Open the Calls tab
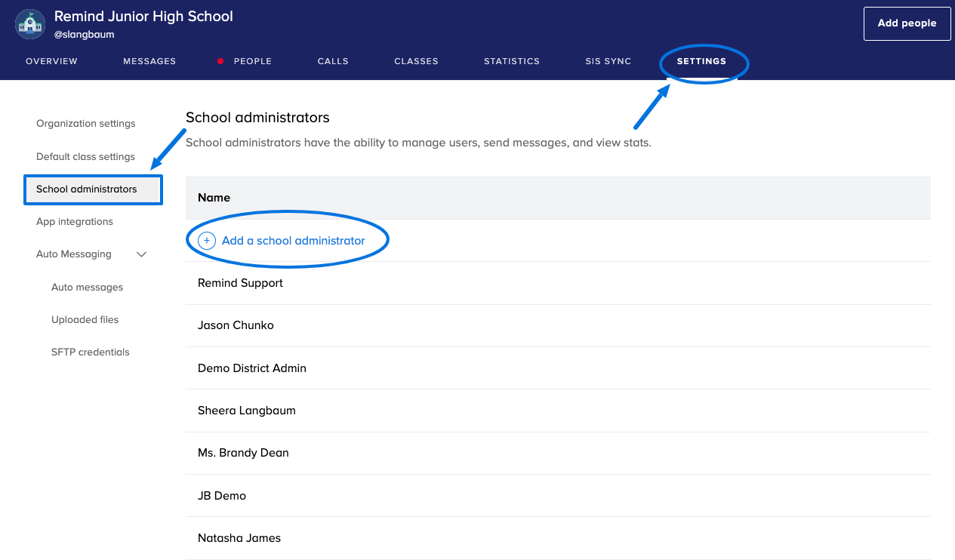 tap(333, 62)
